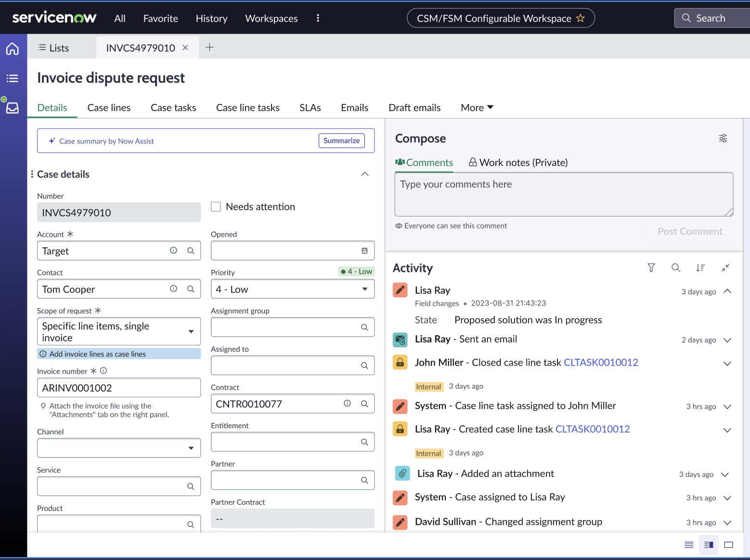The height and width of the screenshot is (560, 750).
Task: Expand System case line task assigned entry
Action: click(727, 407)
